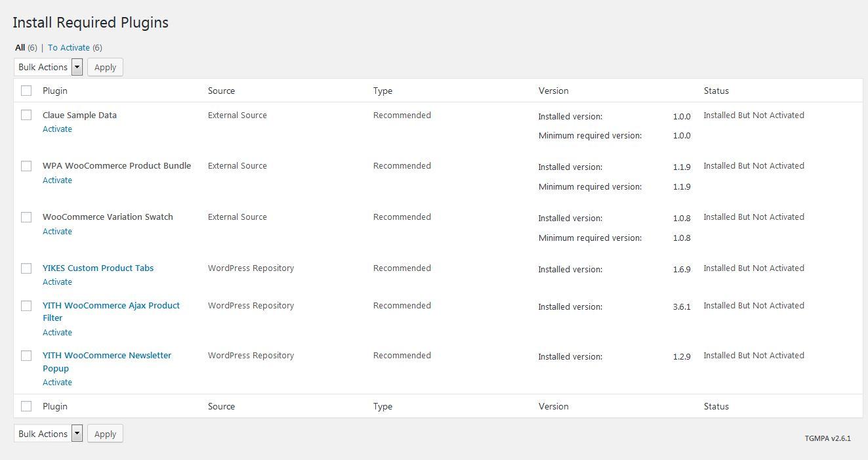Click the Source column header at top
The width and height of the screenshot is (868, 460).
(221, 91)
